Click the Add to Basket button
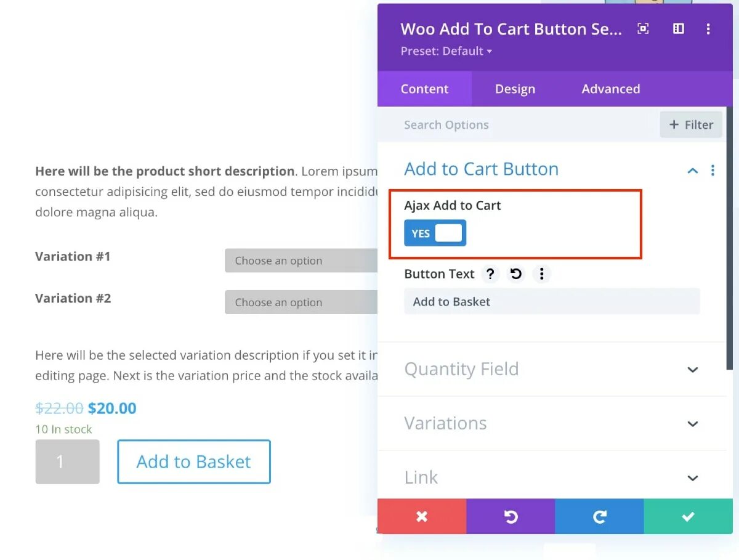Screen dimensions: 739x560 (x=193, y=461)
